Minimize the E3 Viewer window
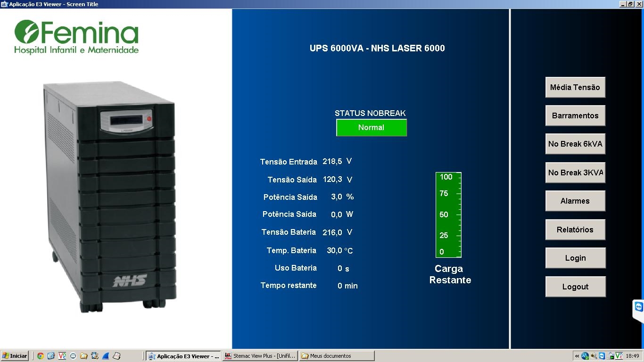 [623, 4]
